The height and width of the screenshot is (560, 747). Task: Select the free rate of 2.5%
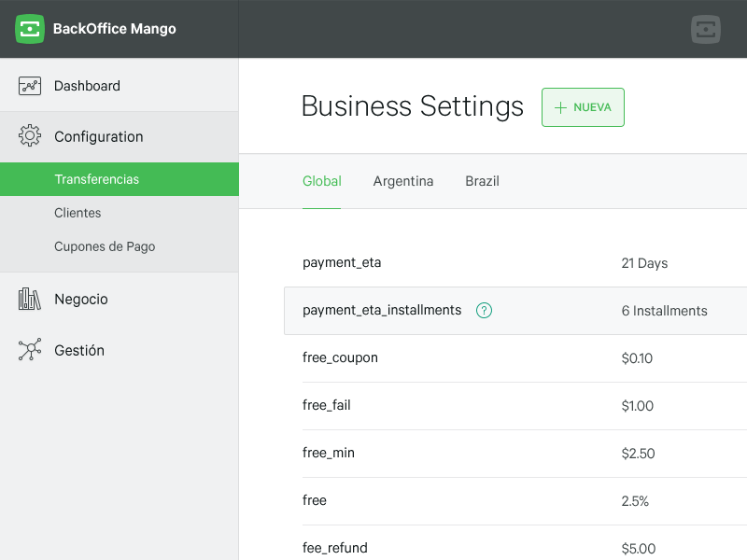pyautogui.click(x=635, y=501)
